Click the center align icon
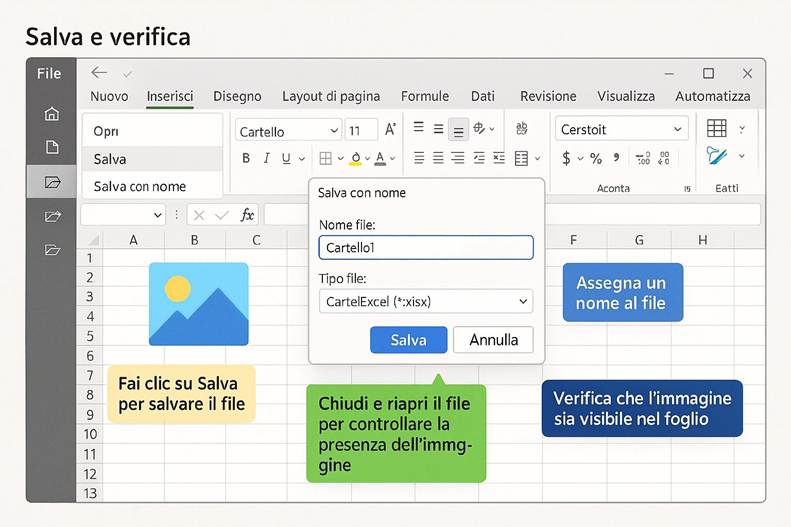791x527 pixels. pyautogui.click(x=438, y=158)
